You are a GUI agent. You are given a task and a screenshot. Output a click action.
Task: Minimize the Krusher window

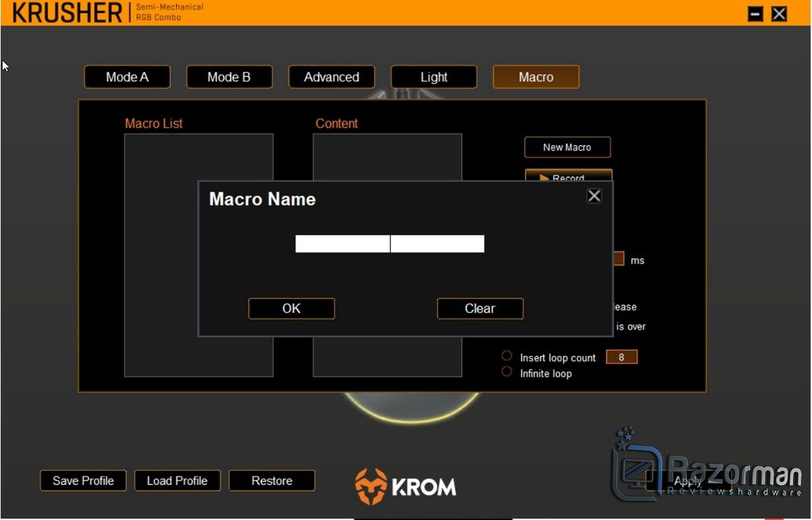tap(756, 14)
